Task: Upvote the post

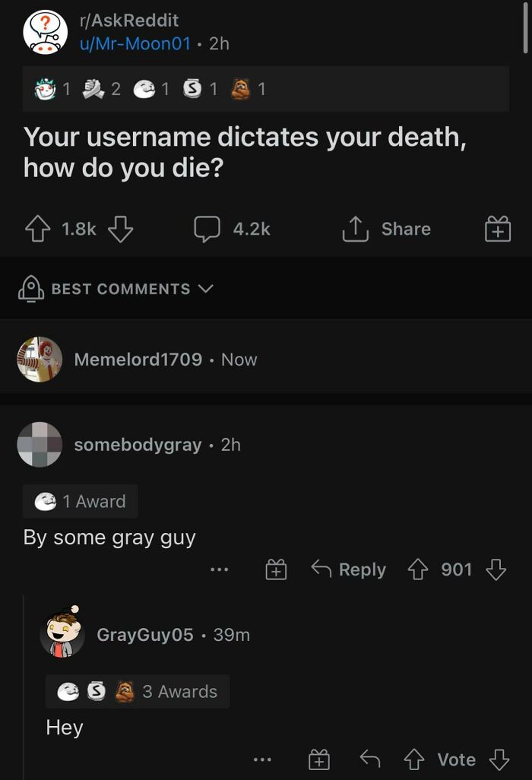Action: pos(37,228)
